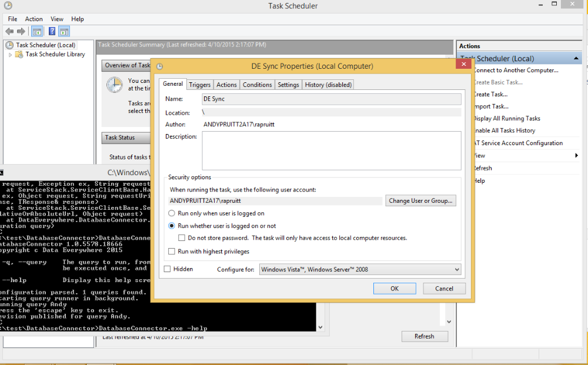
Task: Select Task Scheduler (Local) clock icon in tree
Action: 9,45
